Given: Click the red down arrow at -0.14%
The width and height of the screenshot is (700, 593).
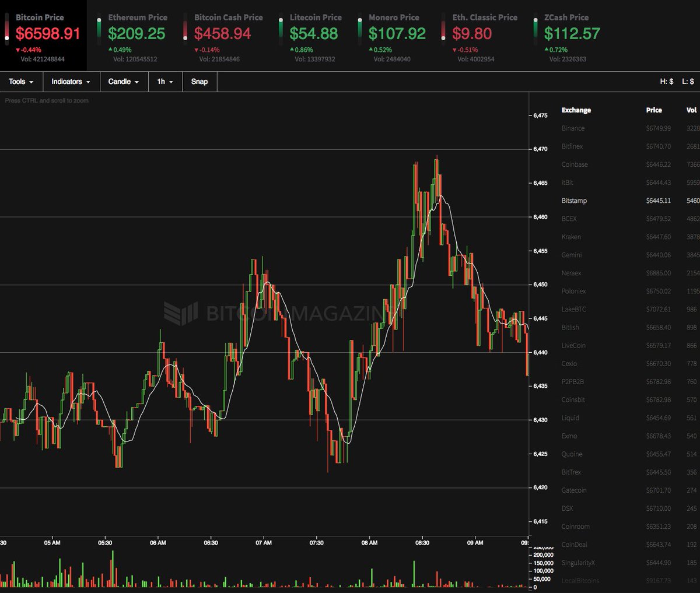Looking at the screenshot, I should 197,50.
